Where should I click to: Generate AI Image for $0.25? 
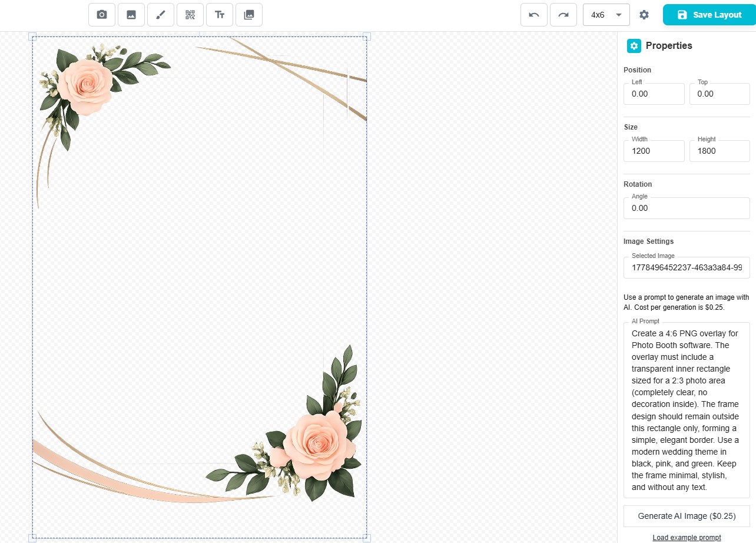(687, 516)
